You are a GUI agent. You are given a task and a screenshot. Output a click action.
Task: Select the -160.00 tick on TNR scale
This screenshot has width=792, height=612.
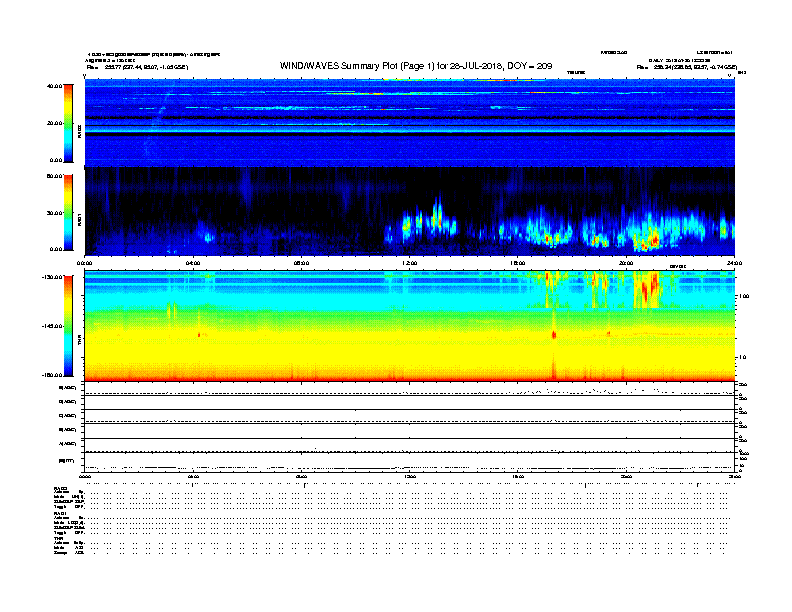52,375
